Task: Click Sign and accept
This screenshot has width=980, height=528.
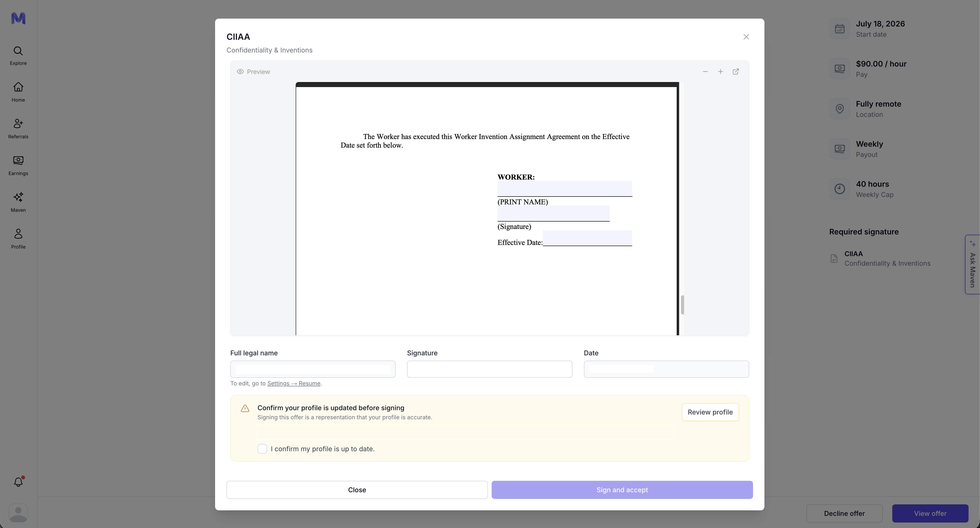Action: pos(622,490)
